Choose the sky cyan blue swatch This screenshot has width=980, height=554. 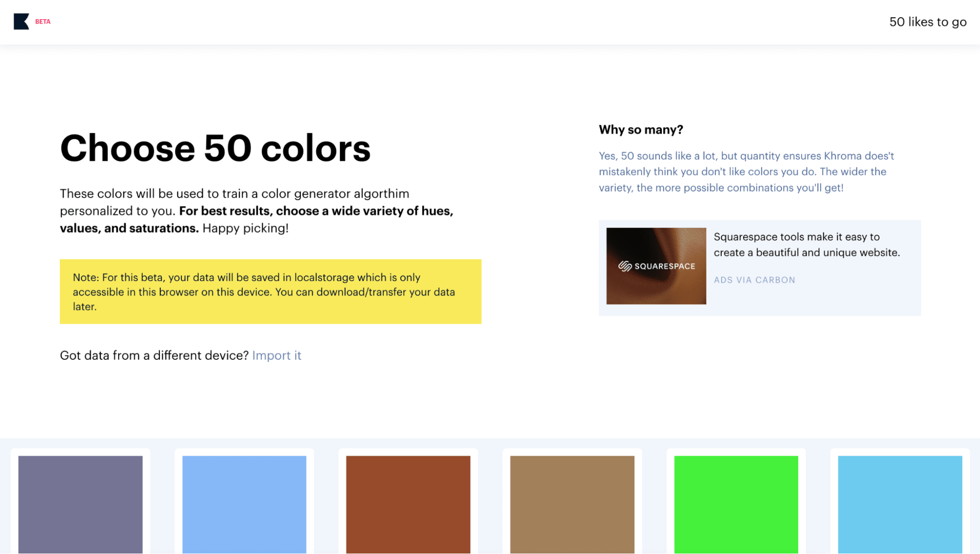pos(900,504)
